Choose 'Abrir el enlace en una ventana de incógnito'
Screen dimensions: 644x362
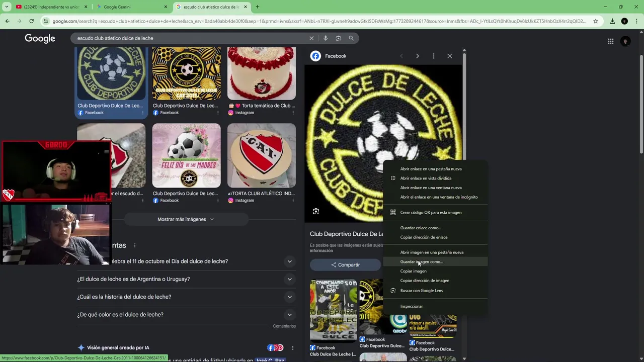click(x=436, y=197)
